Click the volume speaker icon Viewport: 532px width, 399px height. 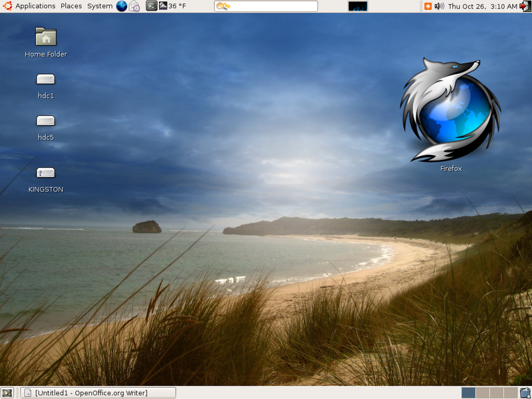(439, 6)
